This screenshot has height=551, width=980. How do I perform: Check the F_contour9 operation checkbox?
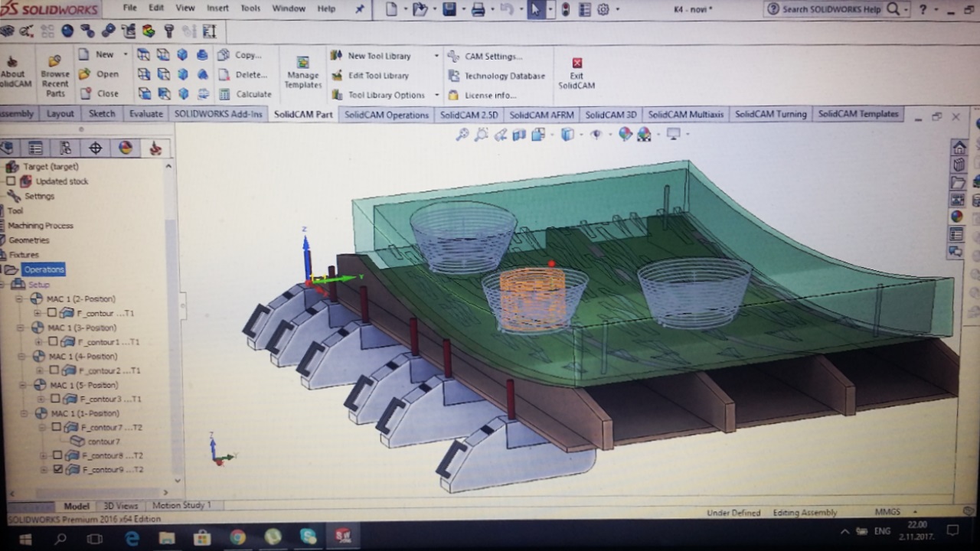tap(58, 469)
